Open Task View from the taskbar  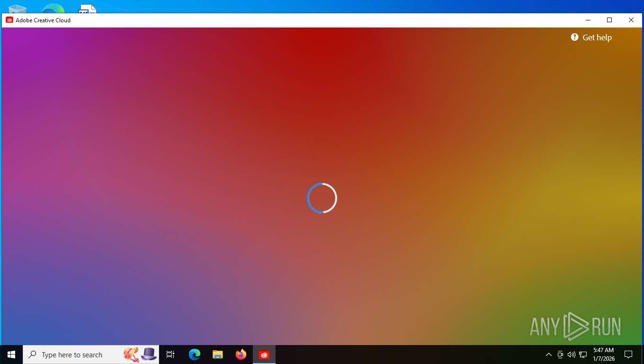point(170,355)
